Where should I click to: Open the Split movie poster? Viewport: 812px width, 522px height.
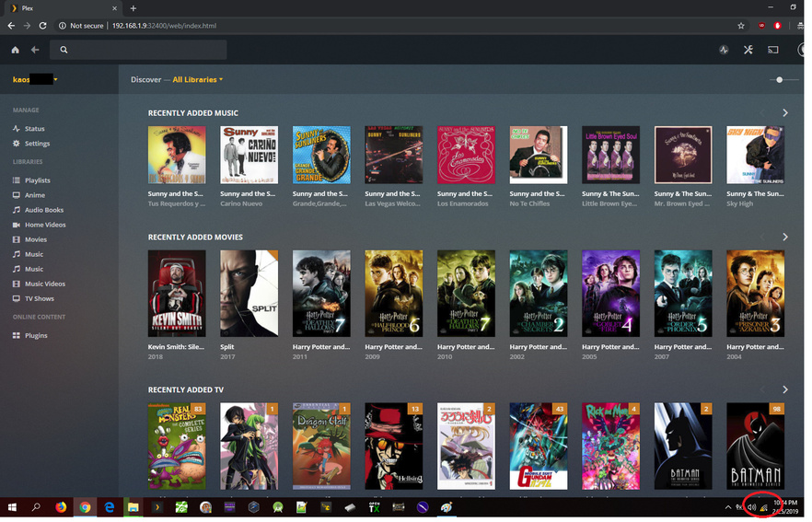click(x=249, y=293)
